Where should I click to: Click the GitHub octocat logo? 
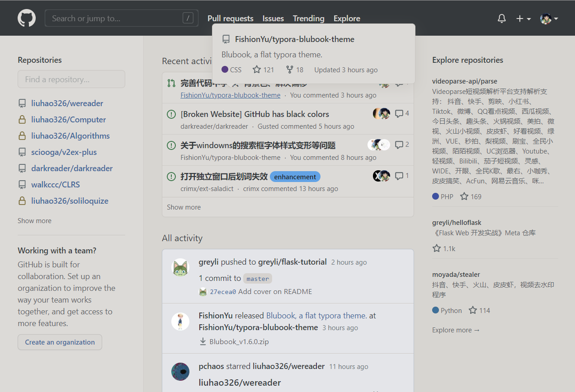(26, 18)
